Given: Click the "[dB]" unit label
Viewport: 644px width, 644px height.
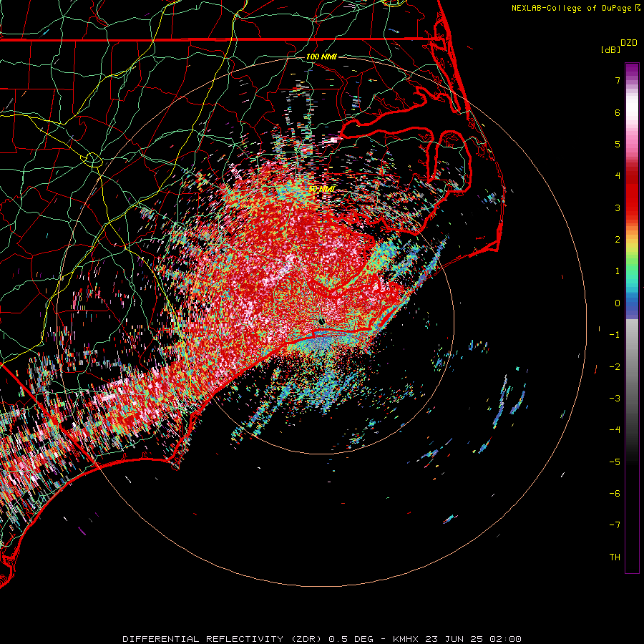Looking at the screenshot, I should point(611,49).
